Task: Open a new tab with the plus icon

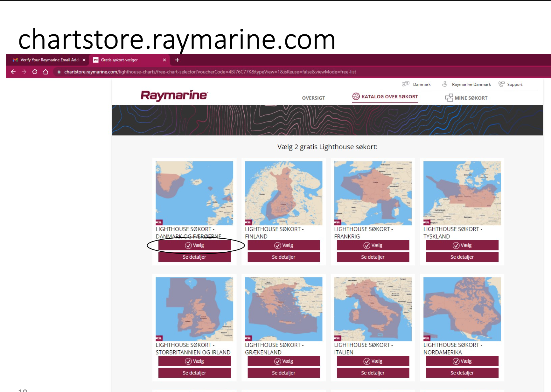Action: (x=177, y=60)
